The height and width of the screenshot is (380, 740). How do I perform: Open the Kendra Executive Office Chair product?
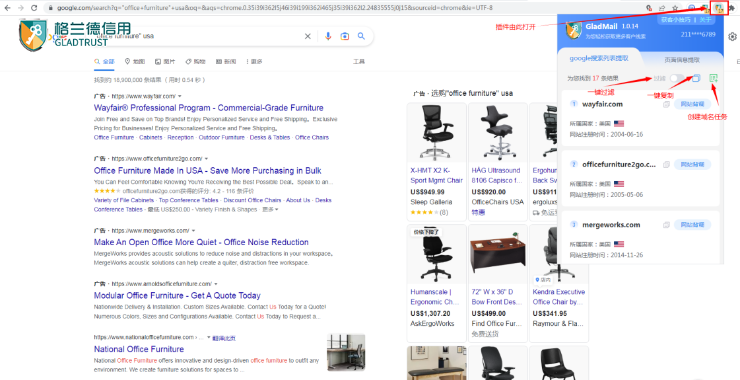tap(559, 297)
